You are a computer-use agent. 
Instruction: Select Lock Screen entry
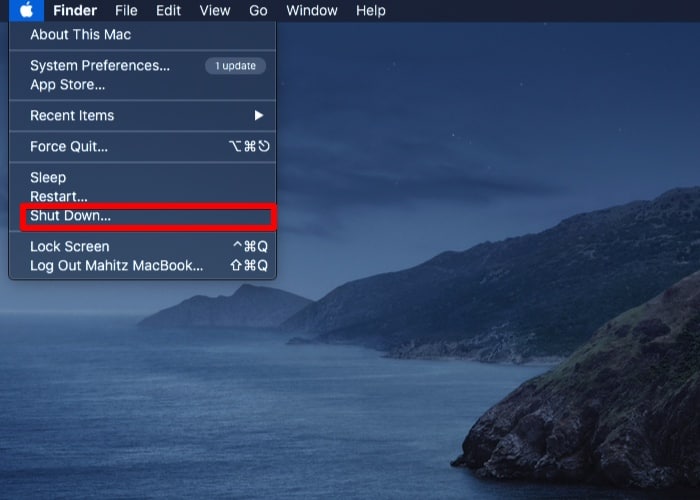tap(70, 247)
